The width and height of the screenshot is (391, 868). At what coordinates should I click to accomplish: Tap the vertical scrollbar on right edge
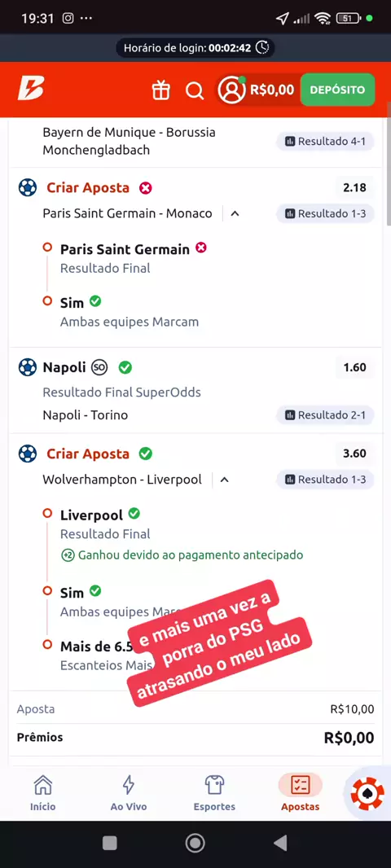(x=388, y=173)
